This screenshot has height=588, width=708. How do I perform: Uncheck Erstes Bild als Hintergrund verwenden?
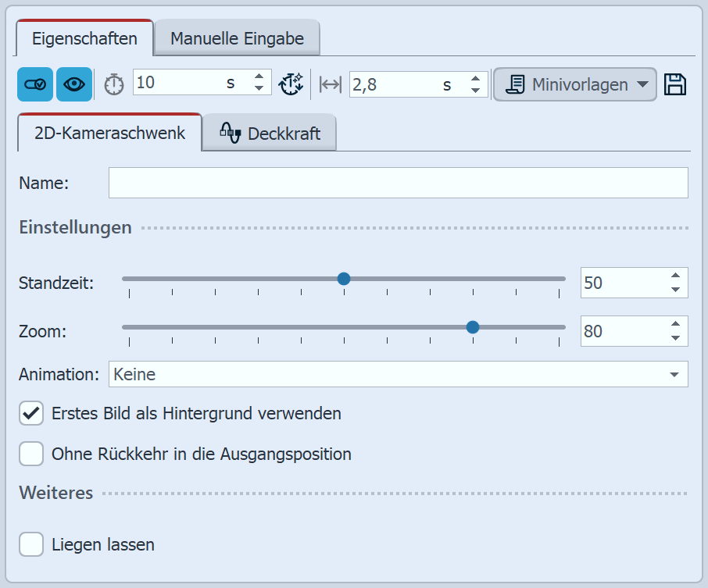coord(31,414)
